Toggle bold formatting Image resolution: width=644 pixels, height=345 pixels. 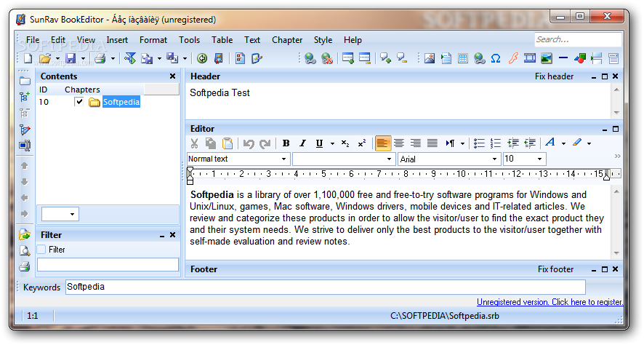pos(286,143)
